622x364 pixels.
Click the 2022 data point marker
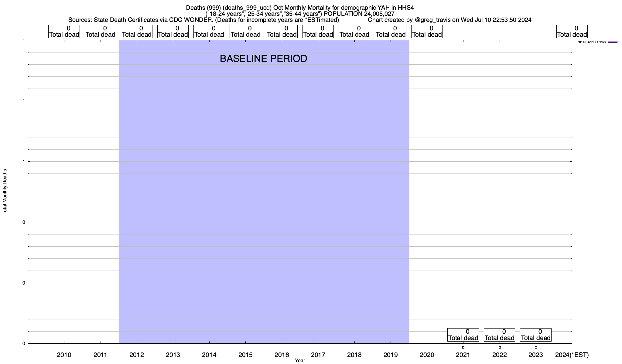(500, 347)
